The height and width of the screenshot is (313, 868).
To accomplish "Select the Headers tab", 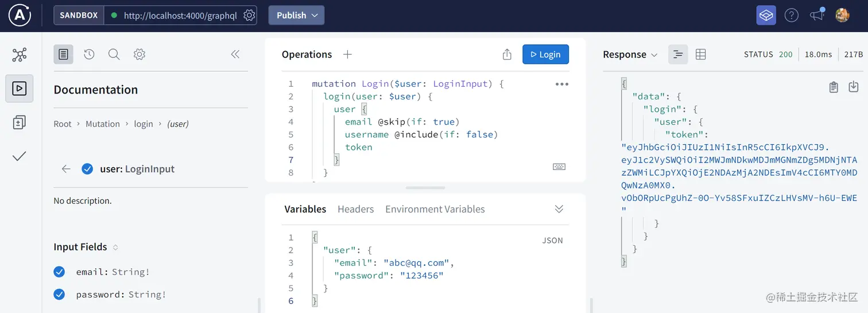I will tap(356, 209).
